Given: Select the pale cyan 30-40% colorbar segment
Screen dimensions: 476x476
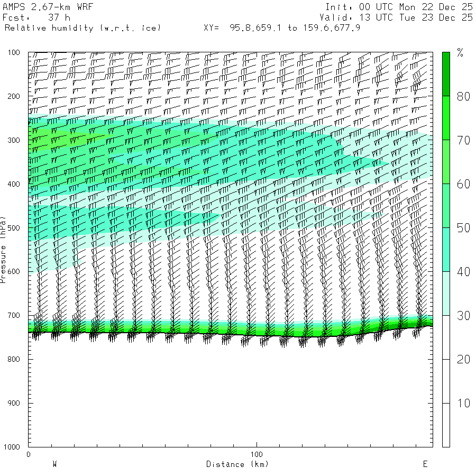Looking at the screenshot, I should (x=446, y=294).
